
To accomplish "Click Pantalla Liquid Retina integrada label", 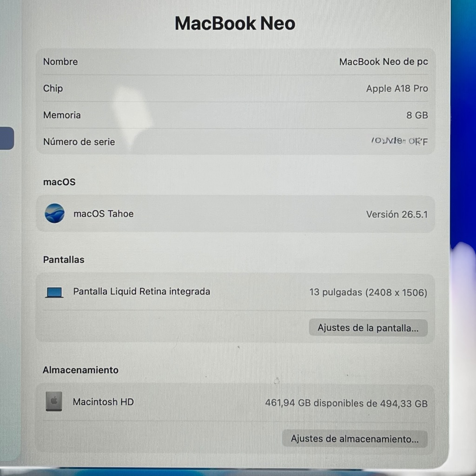I will (141, 291).
